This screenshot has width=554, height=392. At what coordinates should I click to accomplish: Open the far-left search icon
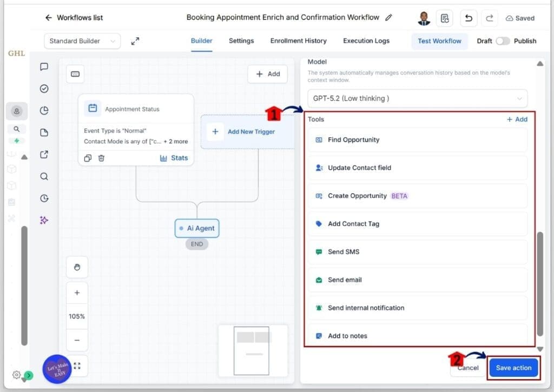pos(17,129)
